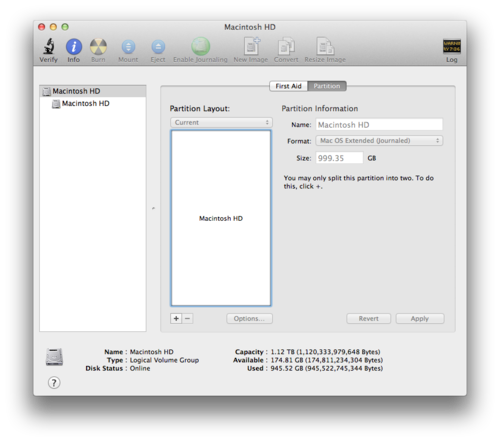Click the Mount toolbar icon
The width and height of the screenshot is (500, 442).
tap(128, 47)
